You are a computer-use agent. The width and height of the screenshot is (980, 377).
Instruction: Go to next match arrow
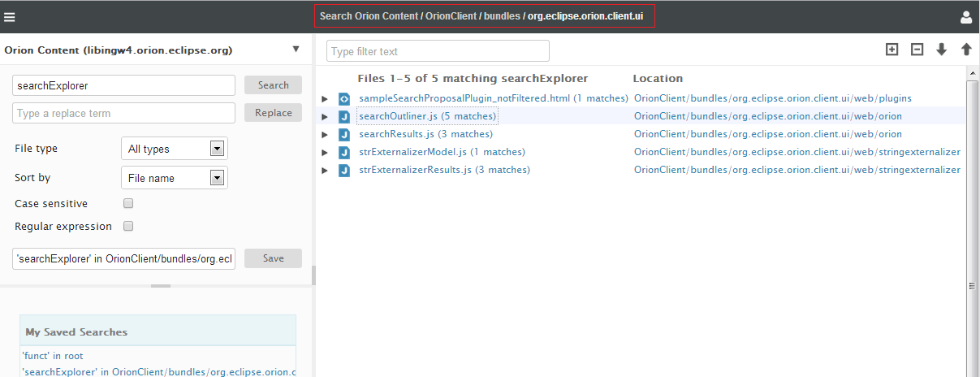point(942,50)
